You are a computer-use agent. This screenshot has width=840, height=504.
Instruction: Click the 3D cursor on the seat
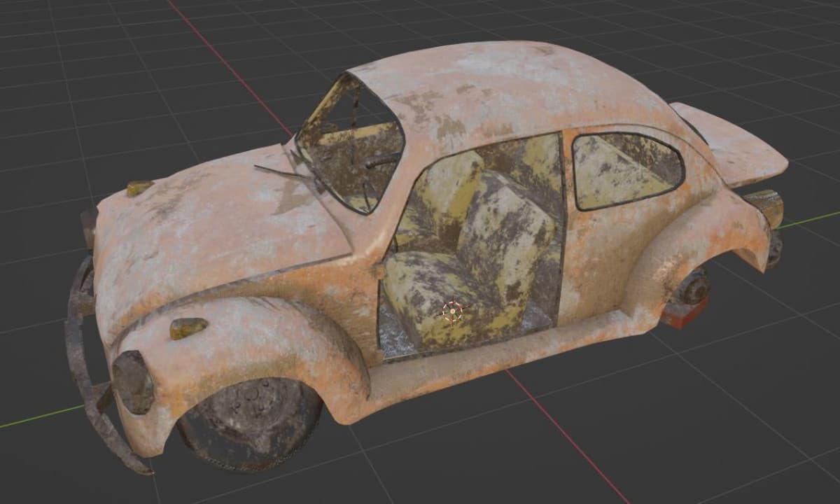point(453,311)
